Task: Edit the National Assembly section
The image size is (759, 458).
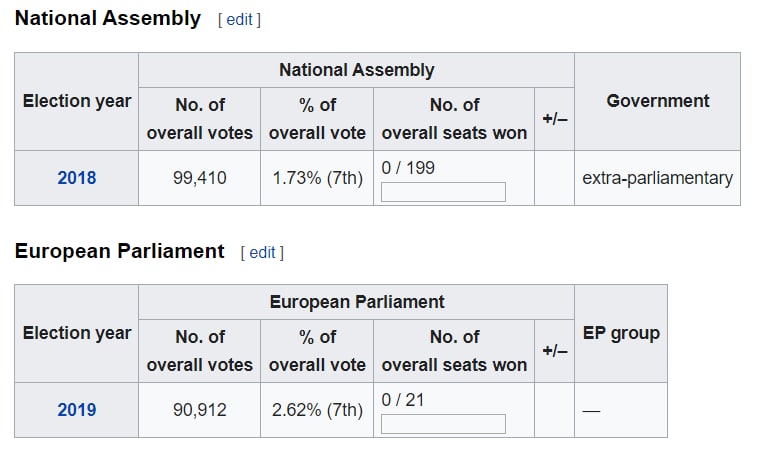Action: coord(239,19)
